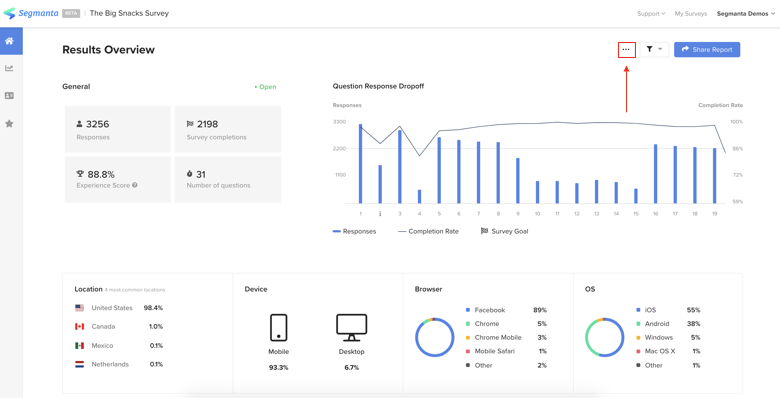
Task: Go to My Surveys
Action: [x=690, y=13]
